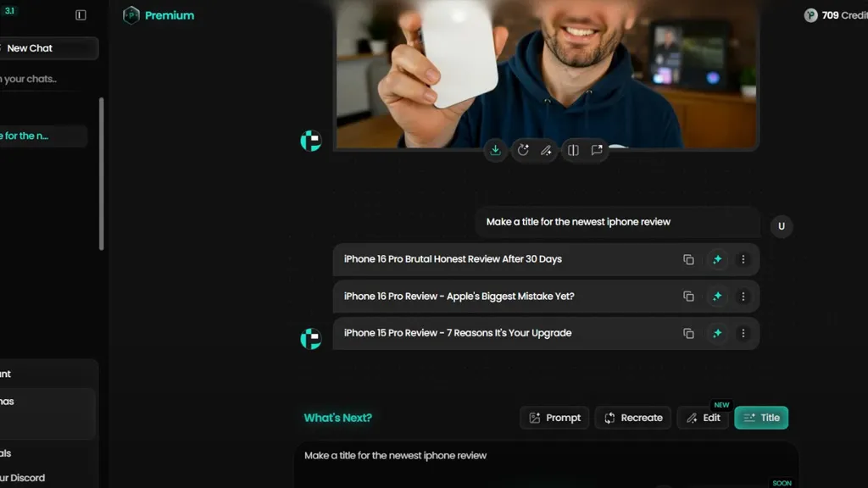Click the 'What's Next?' heading
The image size is (868, 488).
tap(337, 418)
